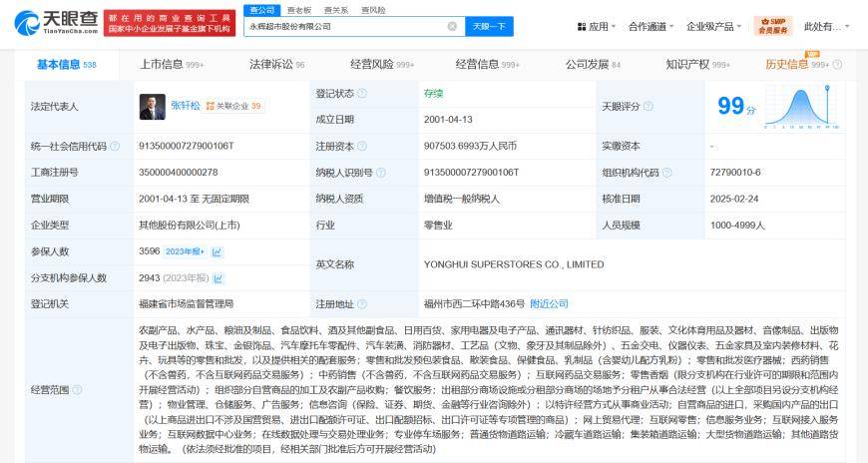Click 关联企业 39 badge
Screen dimensions: 868x463
coord(233,106)
